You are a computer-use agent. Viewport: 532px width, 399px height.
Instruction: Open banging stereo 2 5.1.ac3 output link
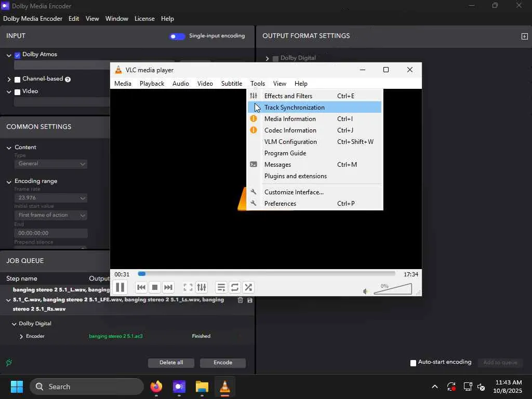[116, 336]
